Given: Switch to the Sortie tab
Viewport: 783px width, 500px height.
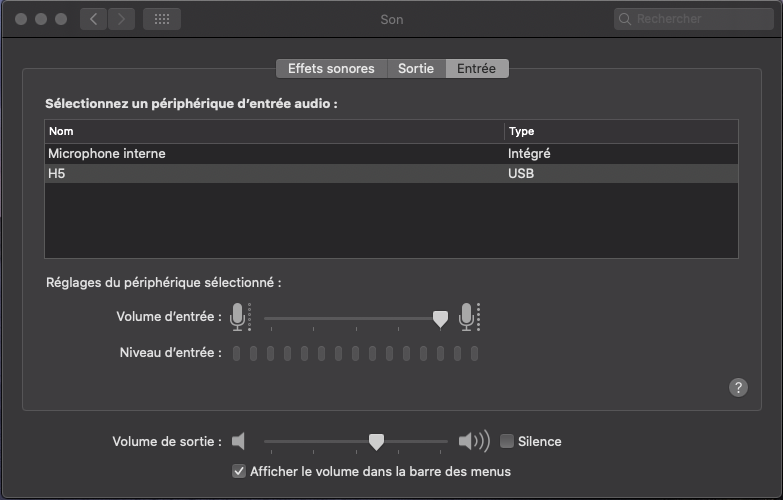Looking at the screenshot, I should tap(416, 68).
